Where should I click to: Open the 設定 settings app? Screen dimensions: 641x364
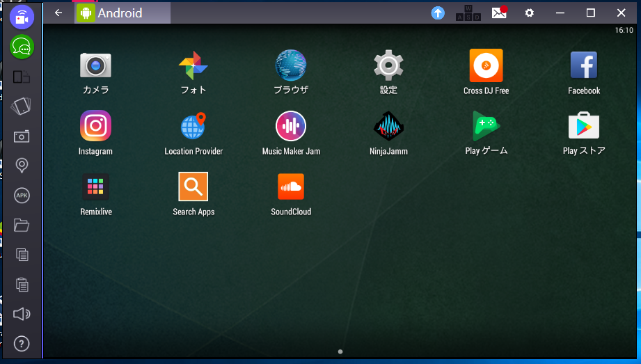coord(388,65)
